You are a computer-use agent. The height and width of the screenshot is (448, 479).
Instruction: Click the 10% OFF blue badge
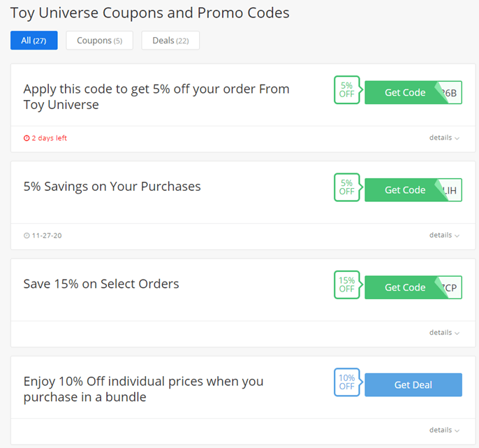(x=347, y=382)
